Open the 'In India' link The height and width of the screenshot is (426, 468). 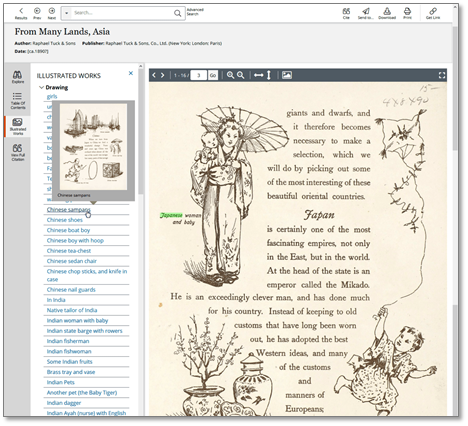click(x=56, y=300)
